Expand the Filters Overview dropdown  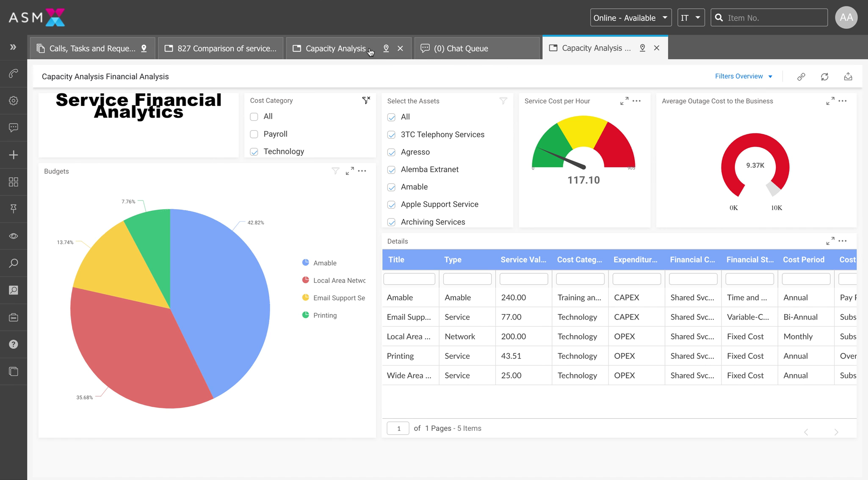tap(744, 76)
